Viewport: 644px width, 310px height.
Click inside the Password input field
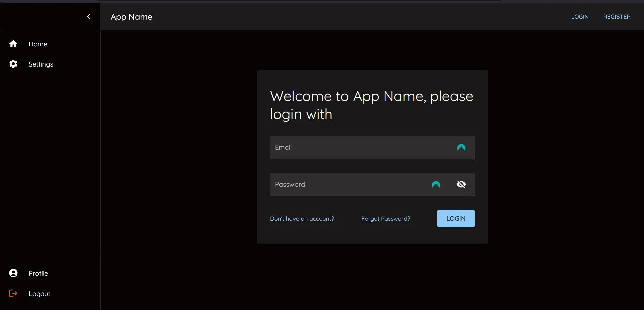[352, 184]
